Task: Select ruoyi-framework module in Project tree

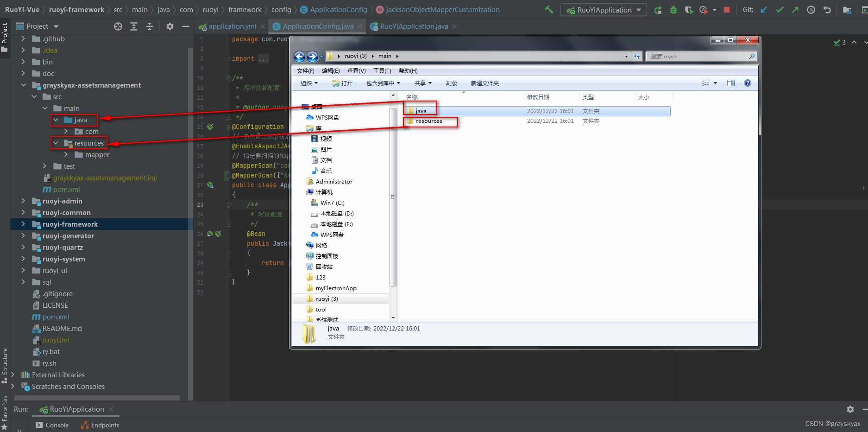Action: 70,224
